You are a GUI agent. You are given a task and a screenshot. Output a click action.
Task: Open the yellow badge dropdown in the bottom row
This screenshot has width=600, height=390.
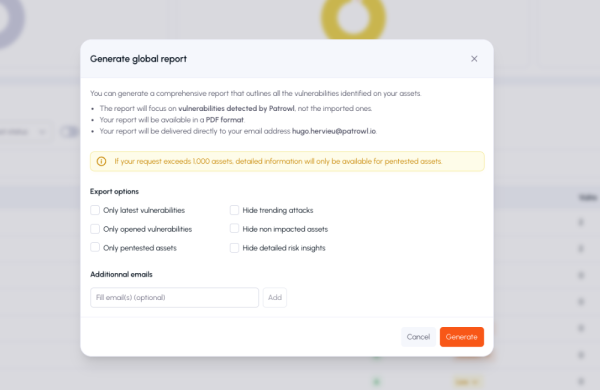point(467,382)
